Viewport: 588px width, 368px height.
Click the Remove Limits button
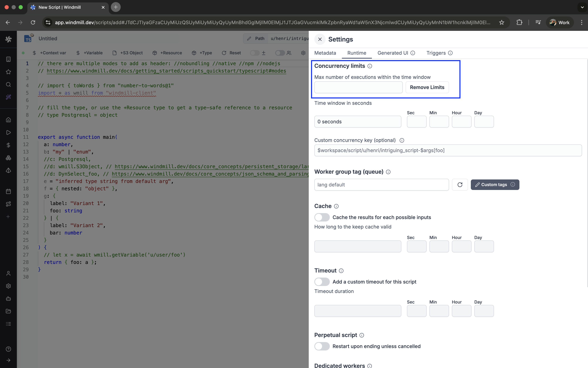pyautogui.click(x=427, y=87)
